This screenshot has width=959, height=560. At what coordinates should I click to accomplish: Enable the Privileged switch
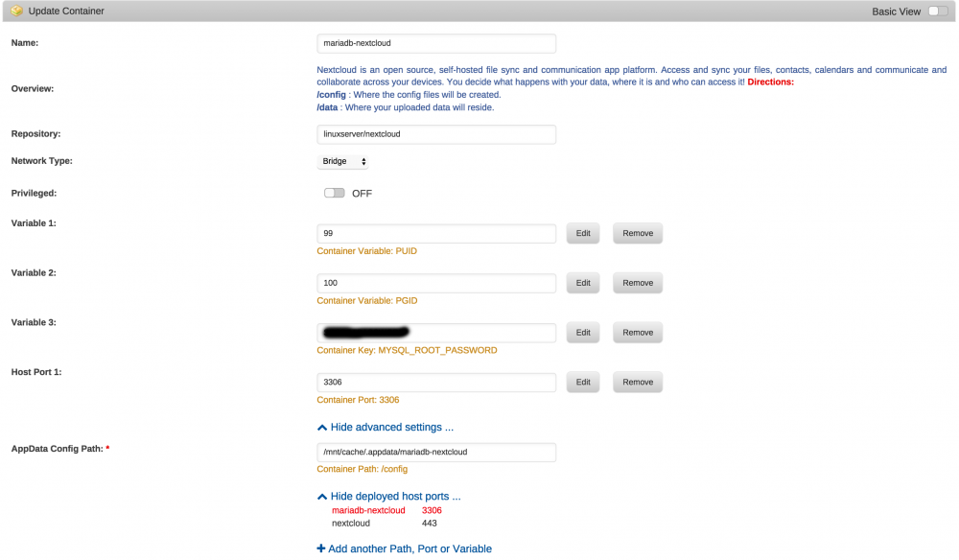[x=334, y=193]
